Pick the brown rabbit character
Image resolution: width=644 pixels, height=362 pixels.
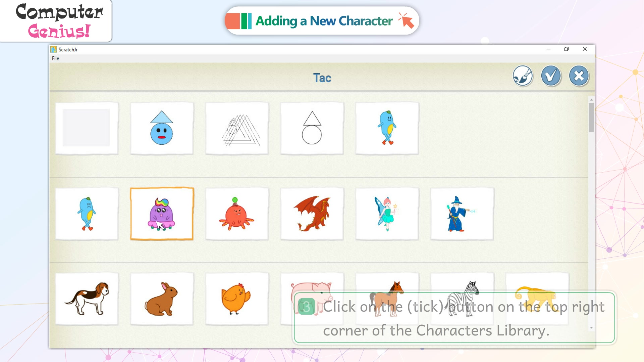tap(162, 299)
